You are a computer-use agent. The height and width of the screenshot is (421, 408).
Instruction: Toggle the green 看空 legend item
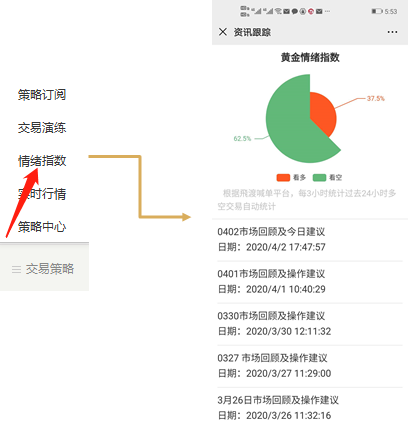pos(327,178)
